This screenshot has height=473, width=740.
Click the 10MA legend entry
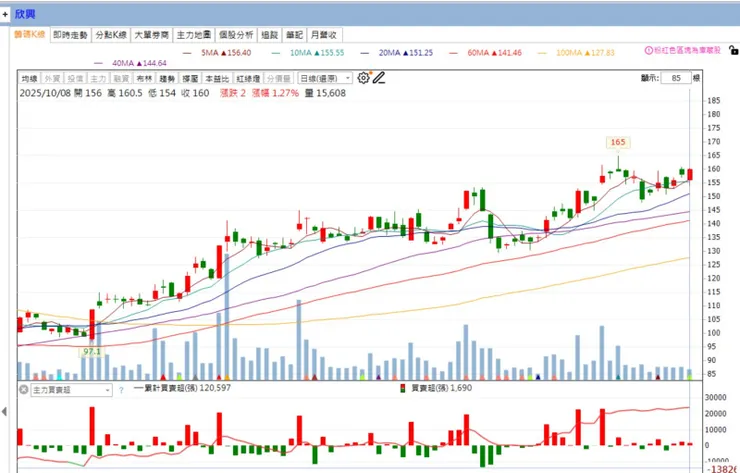point(308,53)
